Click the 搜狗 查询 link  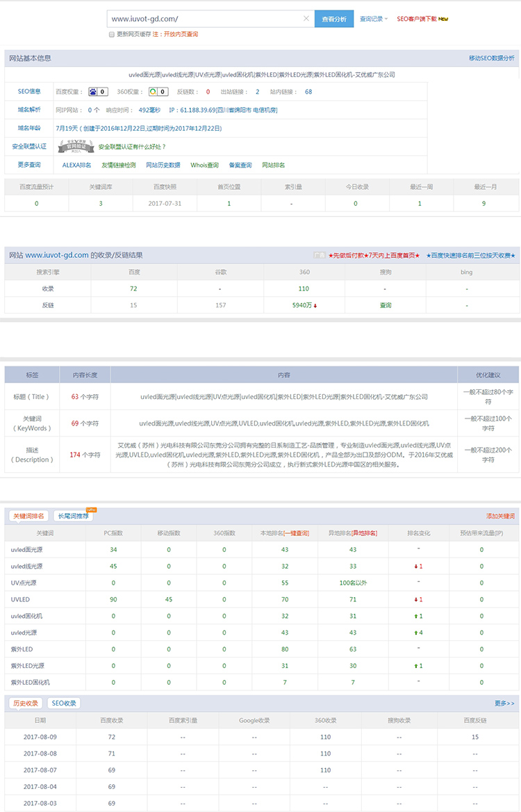point(386,305)
